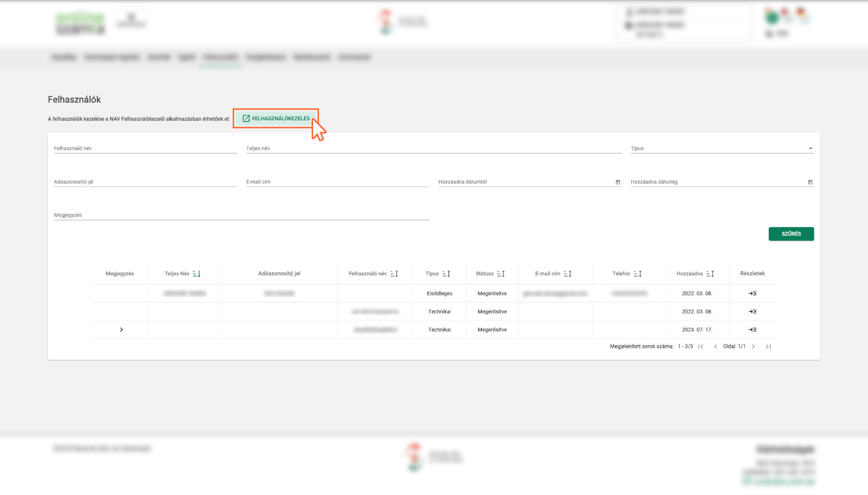Sort by Felhasználó név column icon
The height and width of the screenshot is (495, 868).
pos(394,274)
